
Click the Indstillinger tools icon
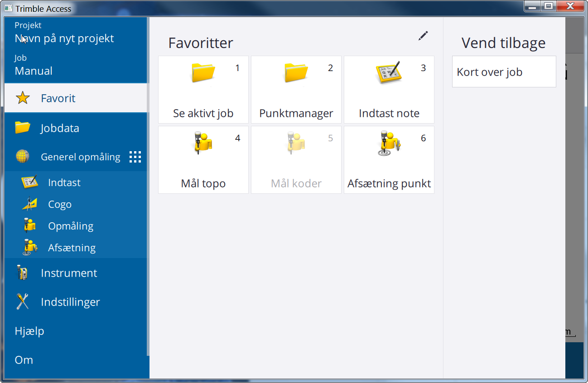coord(22,302)
